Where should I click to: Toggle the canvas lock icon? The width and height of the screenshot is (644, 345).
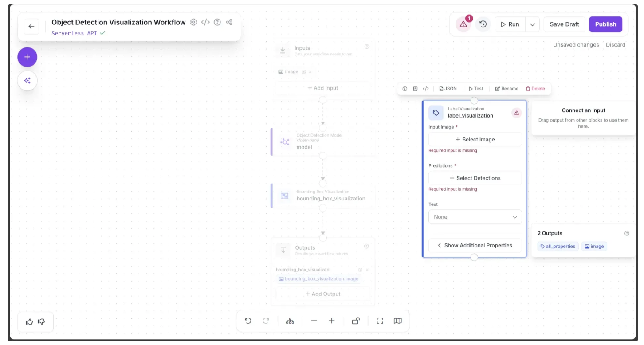click(x=356, y=321)
